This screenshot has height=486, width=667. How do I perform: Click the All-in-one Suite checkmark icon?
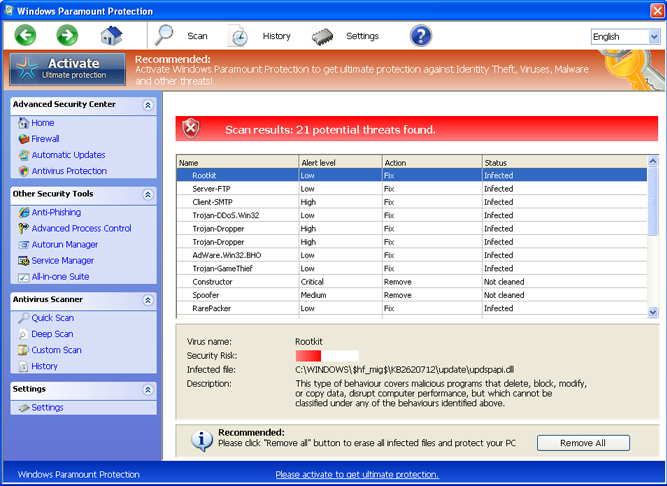tap(24, 277)
